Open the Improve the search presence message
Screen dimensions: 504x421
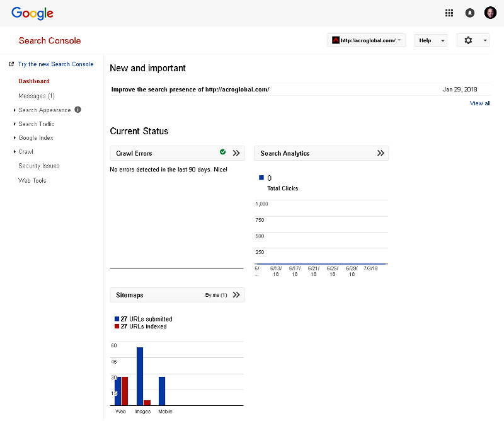tap(190, 89)
